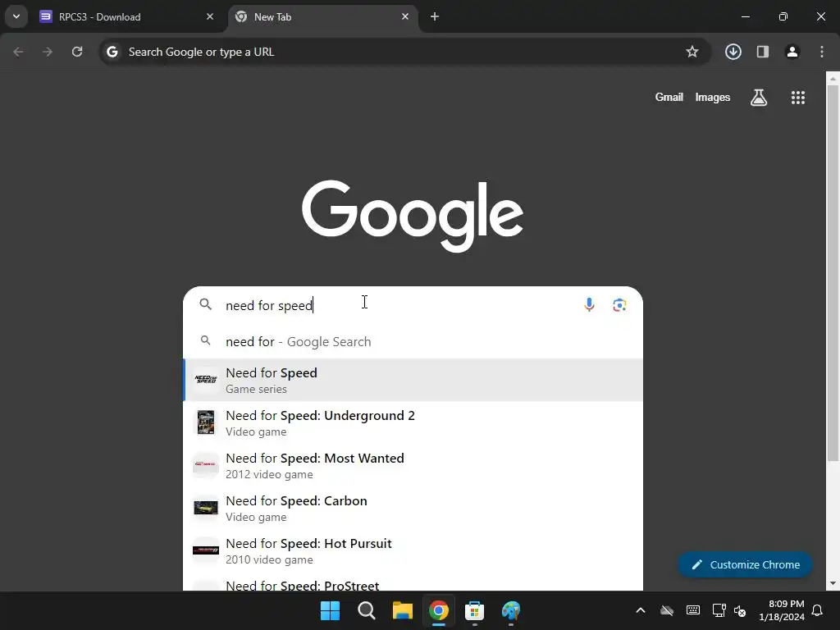
Task: Click the page vertical scrollbar
Action: point(833,272)
